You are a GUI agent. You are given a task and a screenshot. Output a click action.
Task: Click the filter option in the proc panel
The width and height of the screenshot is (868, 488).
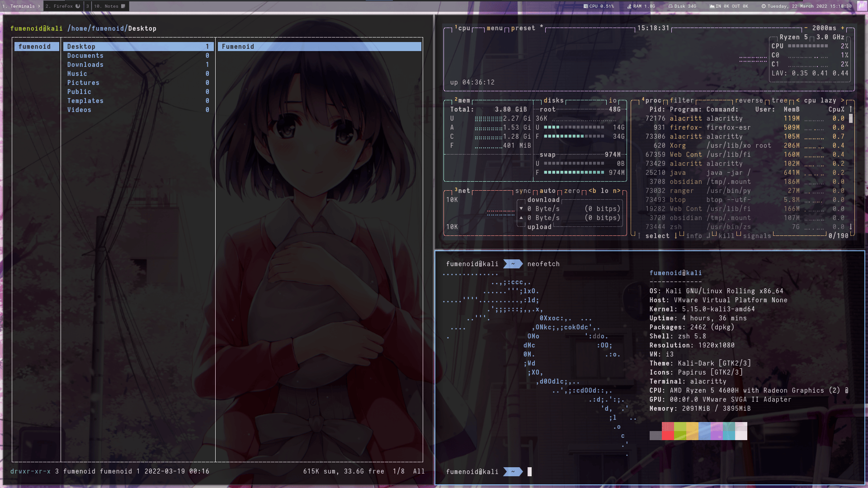click(682, 100)
